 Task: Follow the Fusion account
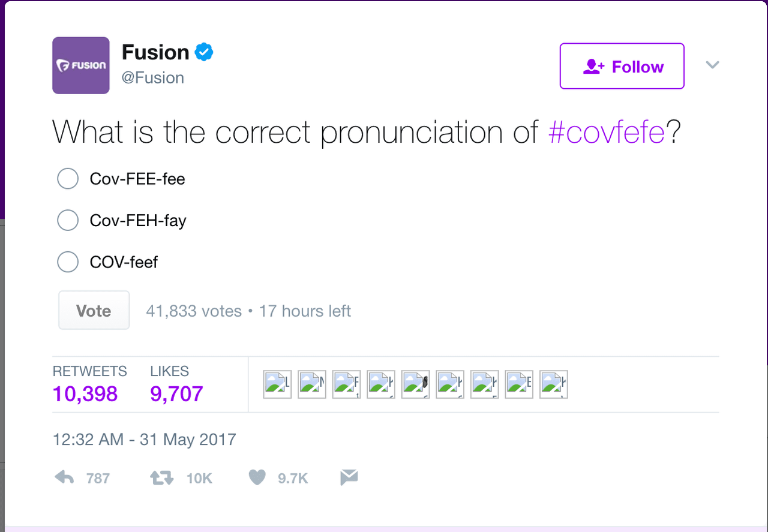click(x=622, y=66)
